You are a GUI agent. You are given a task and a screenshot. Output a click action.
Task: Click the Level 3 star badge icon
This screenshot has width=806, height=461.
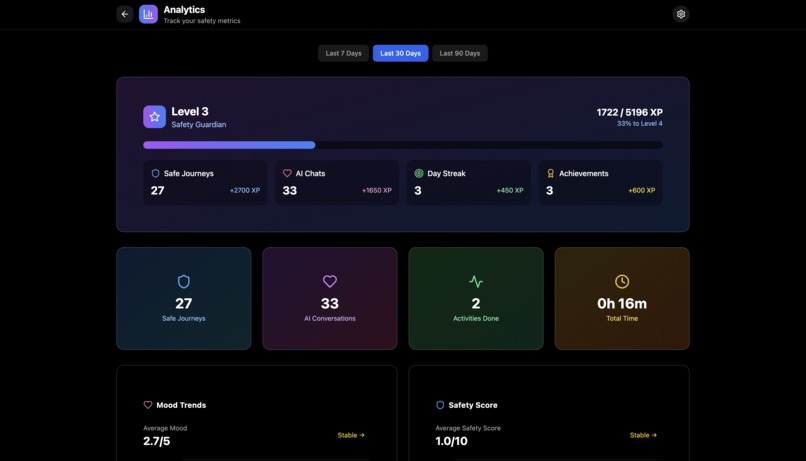(x=154, y=117)
